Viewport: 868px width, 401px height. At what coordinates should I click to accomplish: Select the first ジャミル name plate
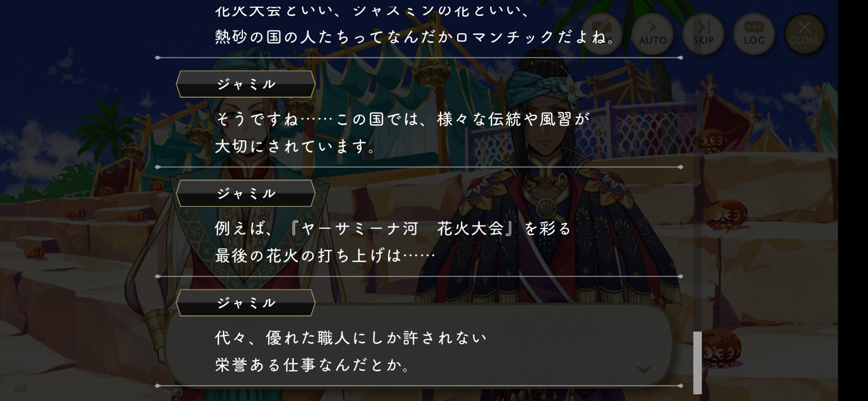tap(246, 84)
